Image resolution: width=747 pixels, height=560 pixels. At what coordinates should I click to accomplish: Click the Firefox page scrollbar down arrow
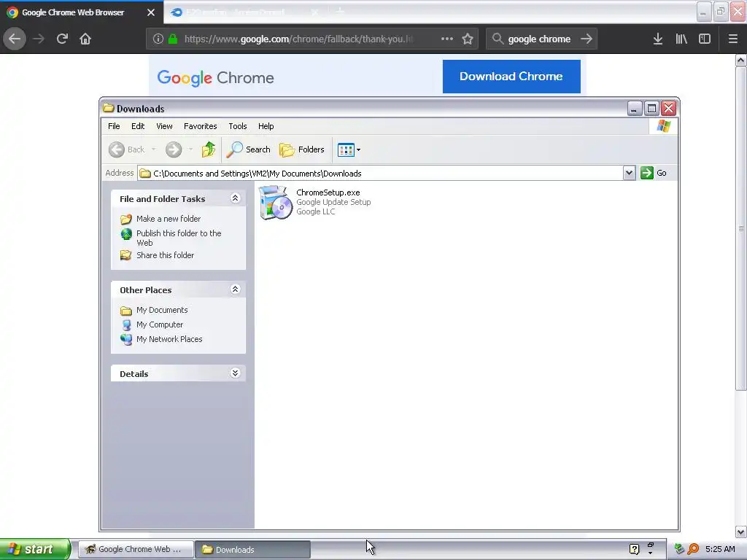coord(740,532)
